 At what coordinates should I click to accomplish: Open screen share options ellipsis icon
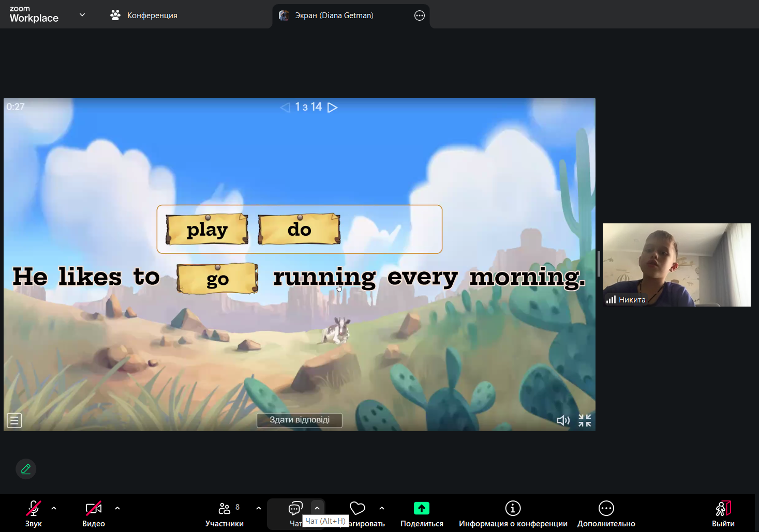click(420, 16)
